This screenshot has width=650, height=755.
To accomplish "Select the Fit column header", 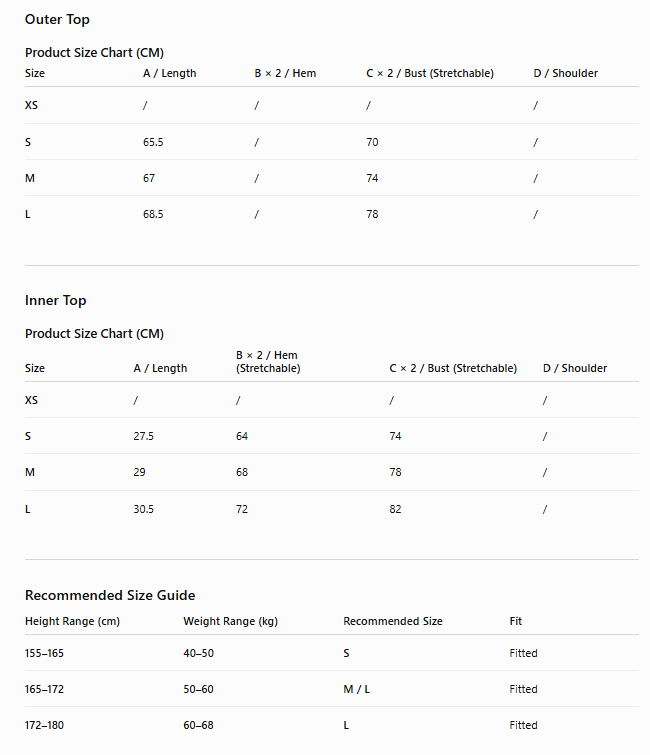I will [516, 621].
